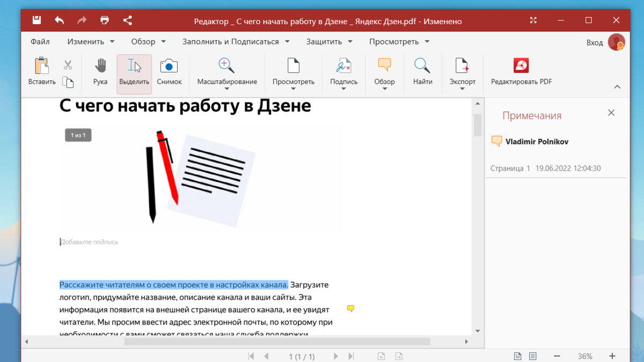
Task: Open the Файл menu
Action: [x=40, y=41]
